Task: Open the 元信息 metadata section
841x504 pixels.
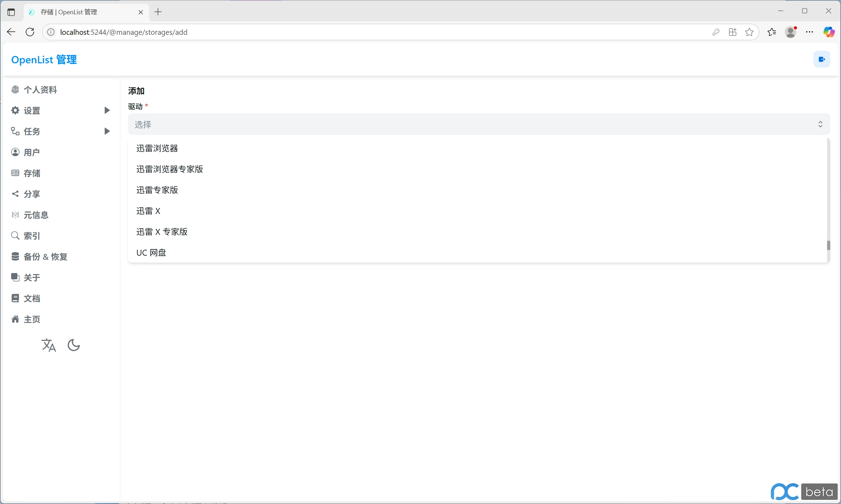Action: [36, 215]
